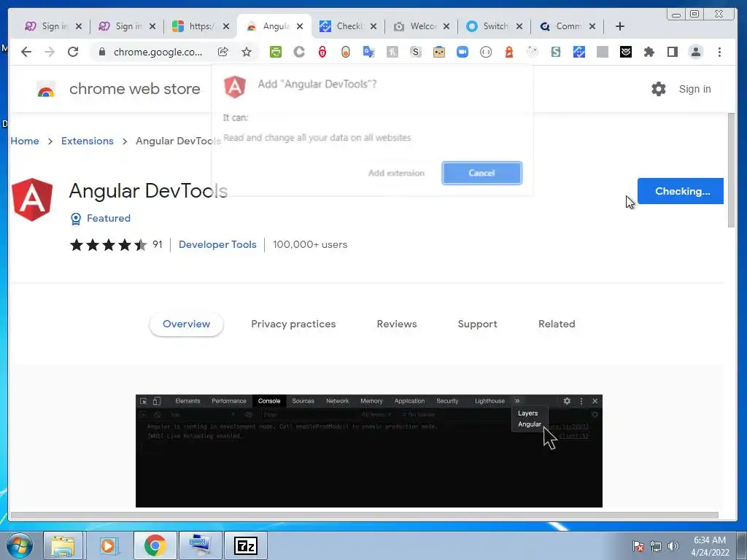747x560 pixels.
Task: Switch to the Checkli tab
Action: pyautogui.click(x=348, y=26)
